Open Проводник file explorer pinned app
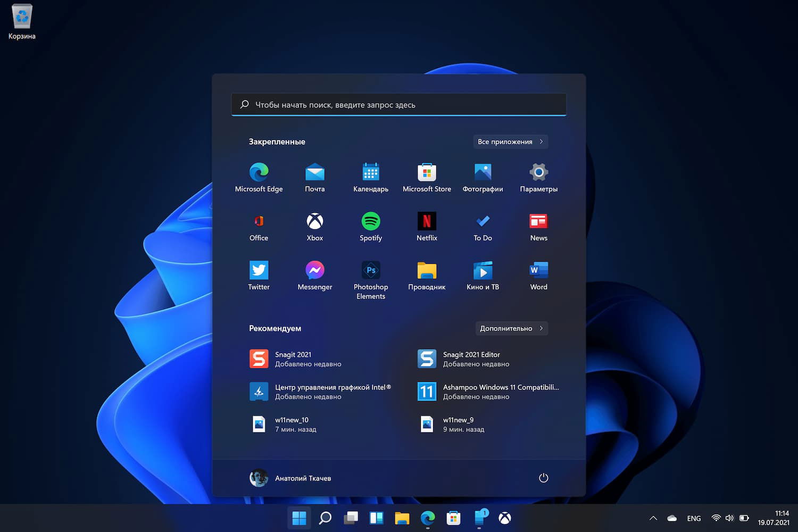 click(x=427, y=276)
